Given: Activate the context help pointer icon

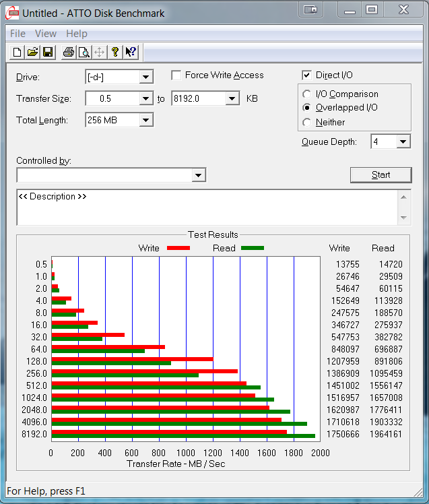Looking at the screenshot, I should pyautogui.click(x=131, y=52).
